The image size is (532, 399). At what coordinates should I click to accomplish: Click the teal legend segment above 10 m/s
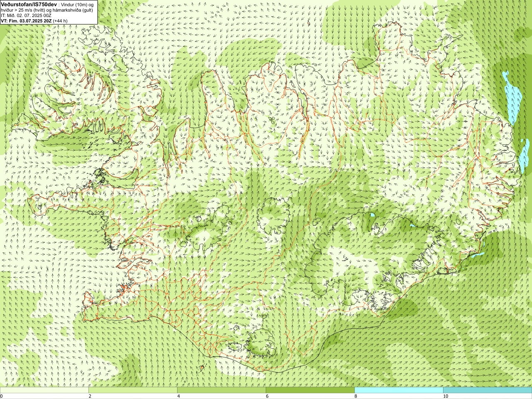point(488,390)
